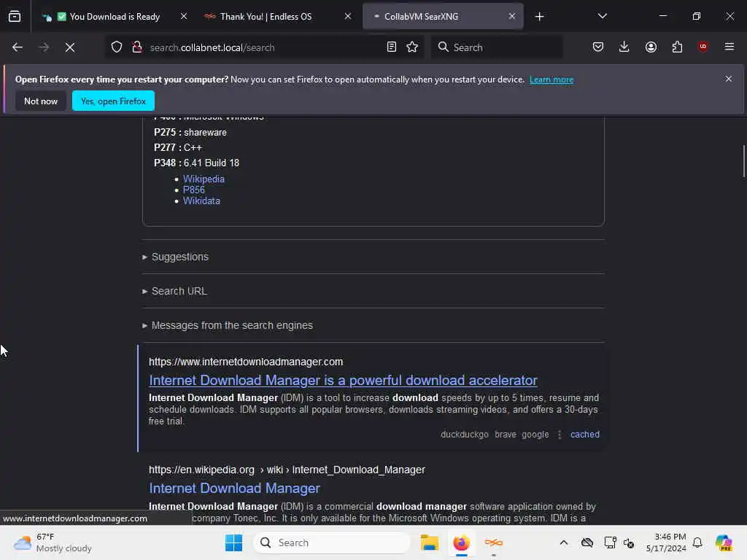Screen dimensions: 747x560
Task: Go back to the previous page
Action: 18,47
